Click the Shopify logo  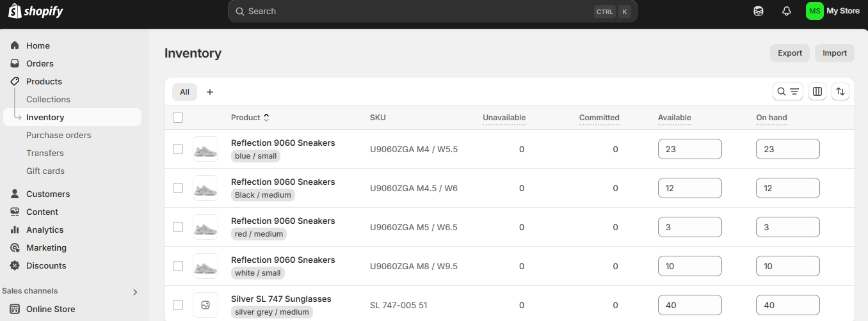36,11
